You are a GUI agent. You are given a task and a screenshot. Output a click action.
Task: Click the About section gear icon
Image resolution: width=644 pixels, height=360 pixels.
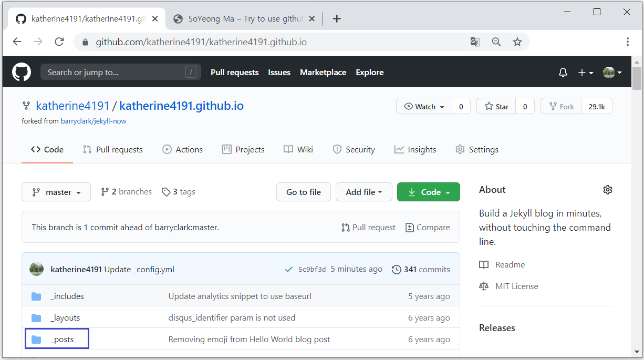pos(608,190)
